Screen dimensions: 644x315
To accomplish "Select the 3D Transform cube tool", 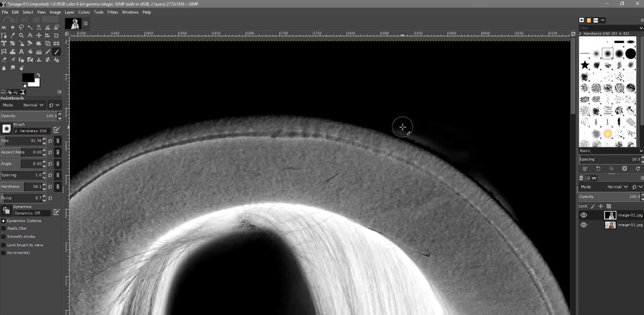I will click(x=47, y=43).
